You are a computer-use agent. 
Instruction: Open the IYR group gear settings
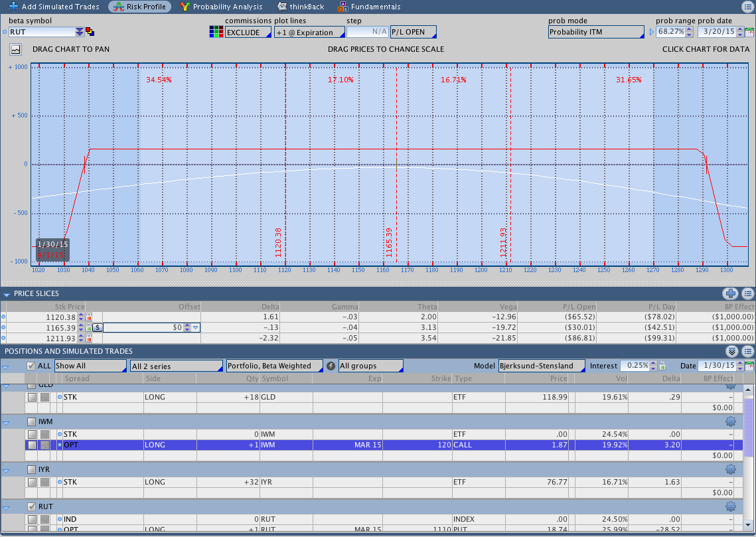(731, 469)
